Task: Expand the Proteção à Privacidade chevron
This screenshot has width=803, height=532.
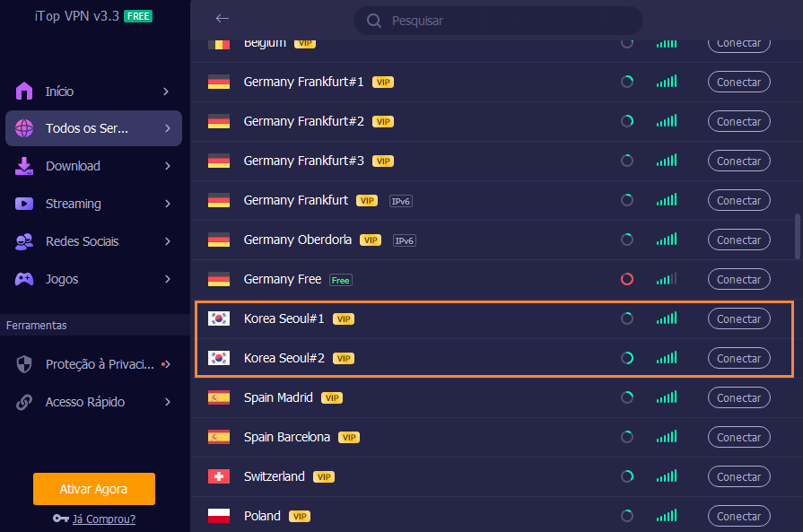Action: tap(168, 364)
